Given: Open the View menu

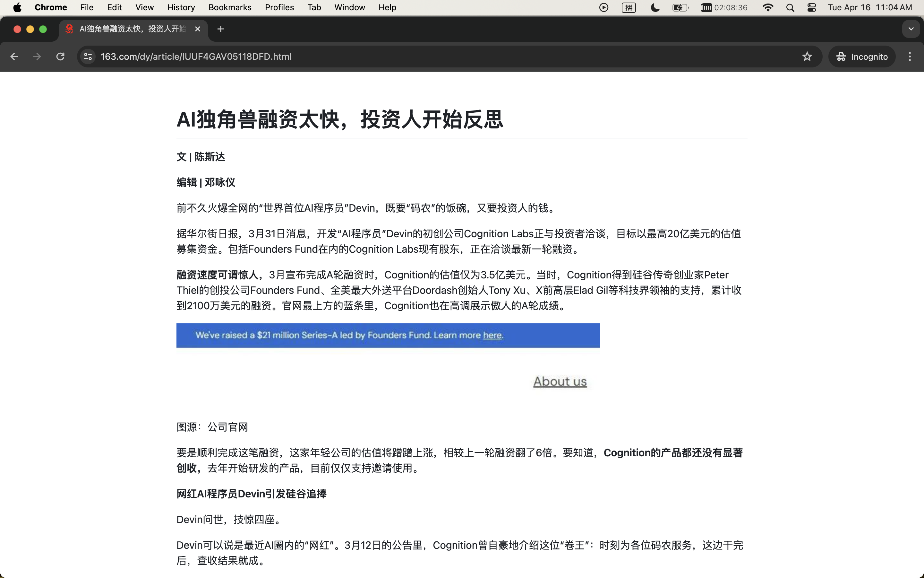Looking at the screenshot, I should coord(144,8).
